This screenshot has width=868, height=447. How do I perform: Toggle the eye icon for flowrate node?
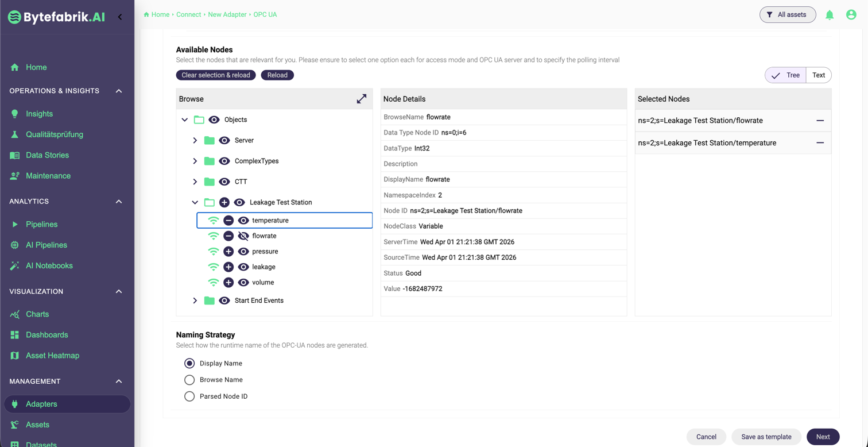click(x=243, y=236)
